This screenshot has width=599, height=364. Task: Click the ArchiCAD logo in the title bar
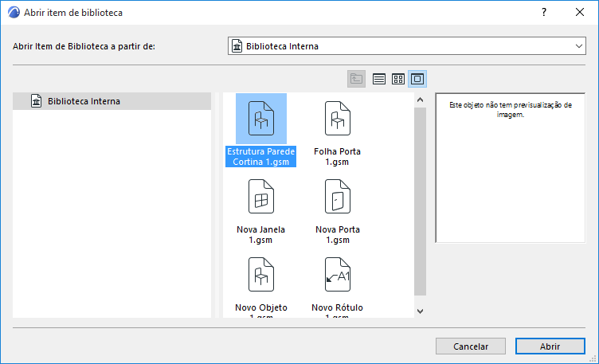point(14,13)
